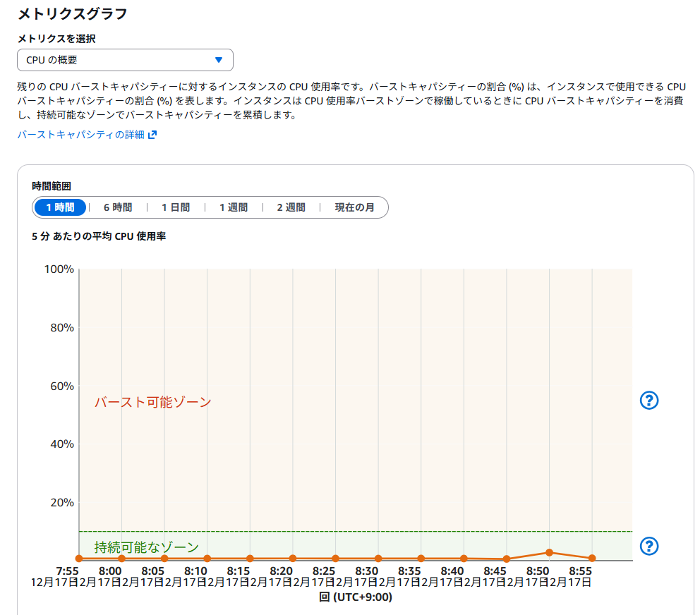Pick the 8:35 data point marker
This screenshot has width=700, height=615.
point(421,559)
